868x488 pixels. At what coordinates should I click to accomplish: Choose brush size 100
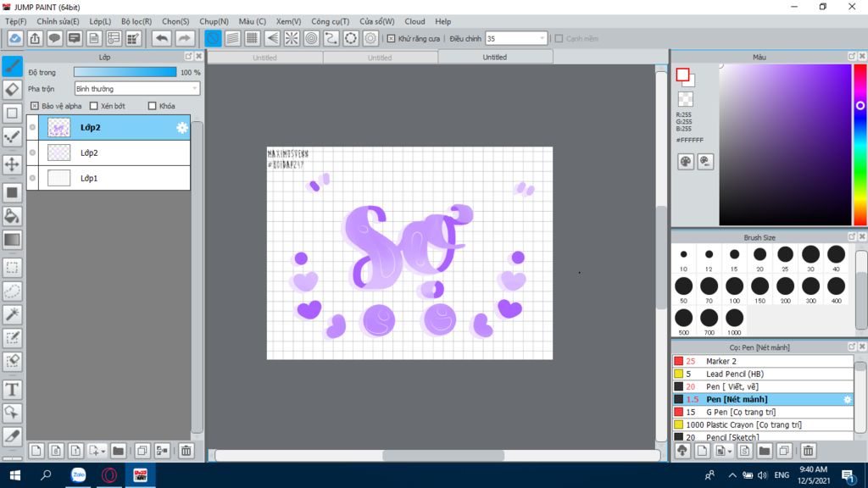pyautogui.click(x=734, y=290)
